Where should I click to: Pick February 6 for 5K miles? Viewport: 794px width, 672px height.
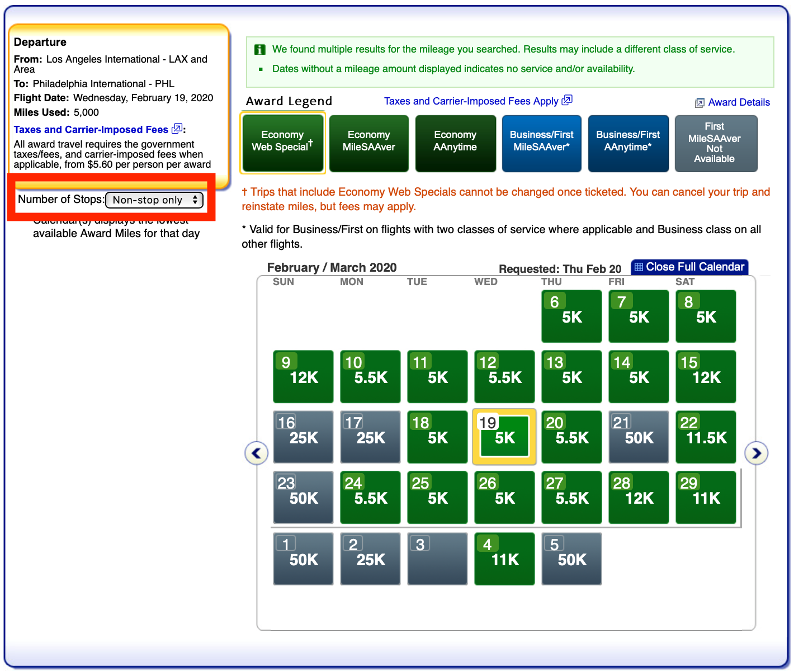pos(571,316)
